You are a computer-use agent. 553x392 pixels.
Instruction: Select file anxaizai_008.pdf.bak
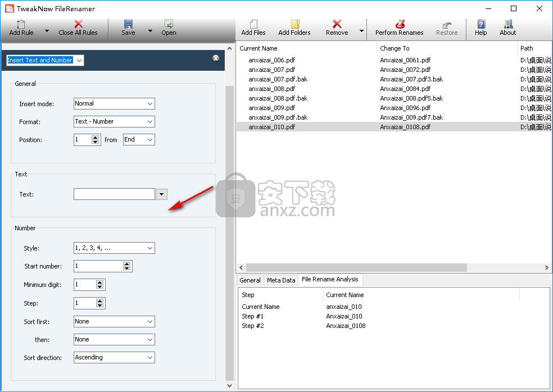278,98
